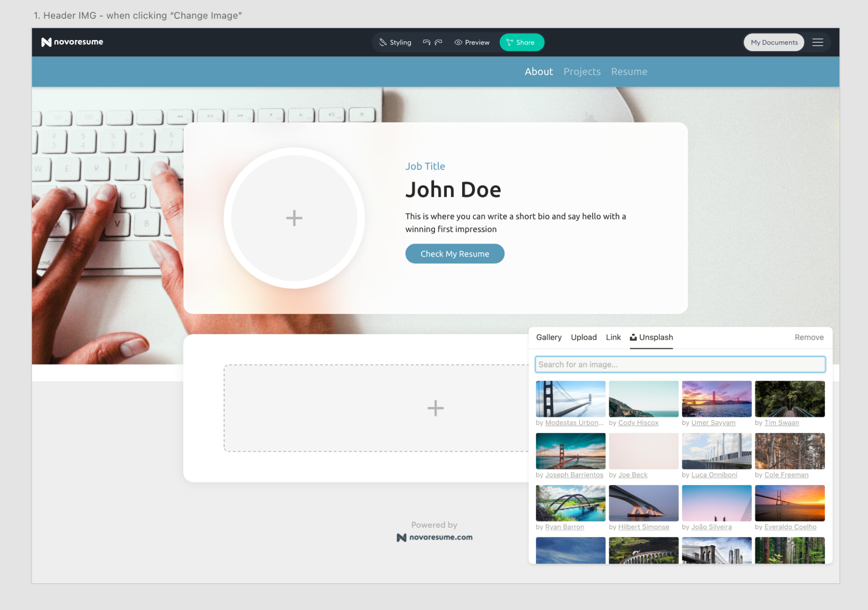The image size is (868, 610).
Task: Click the novoresume logo in header
Action: tap(72, 42)
